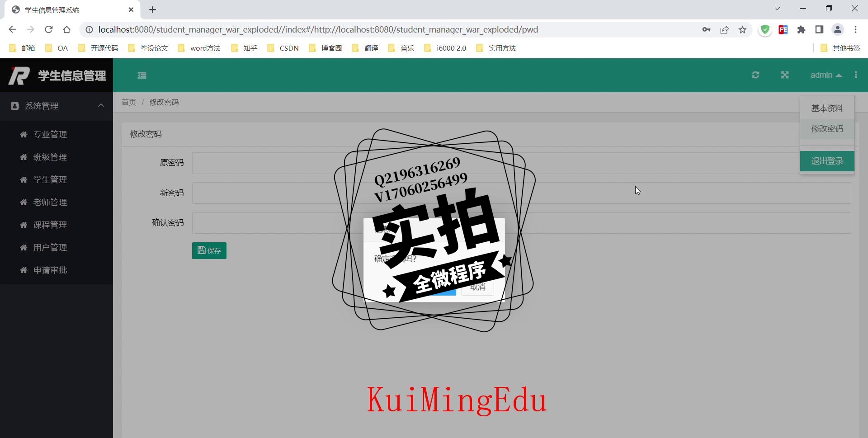
Task: Click the saved passwords key icon
Action: [x=706, y=29]
